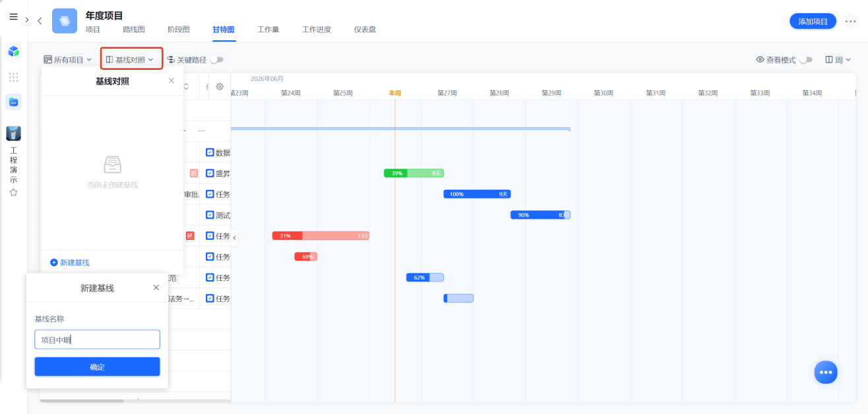This screenshot has height=414, width=868.
Task: Click the 第24周 week header
Action: 291,93
